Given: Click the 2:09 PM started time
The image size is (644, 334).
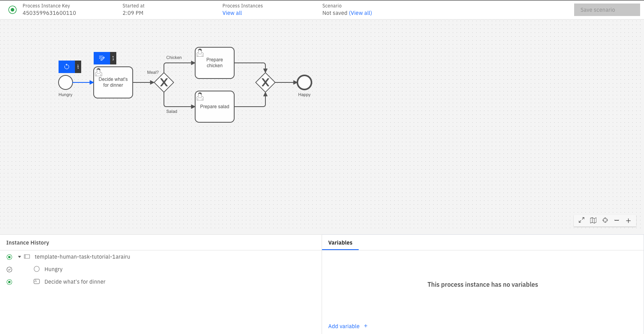Looking at the screenshot, I should [133, 13].
